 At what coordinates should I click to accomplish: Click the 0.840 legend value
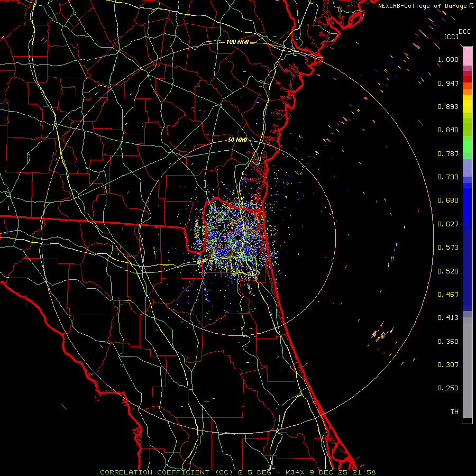point(448,130)
